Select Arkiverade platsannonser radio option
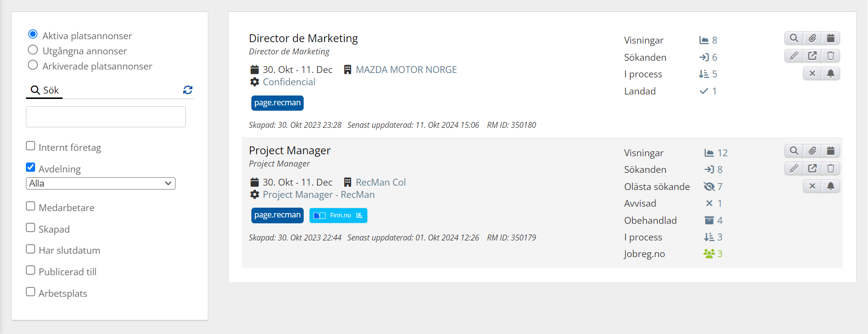Viewport: 868px width, 334px height. click(x=33, y=65)
